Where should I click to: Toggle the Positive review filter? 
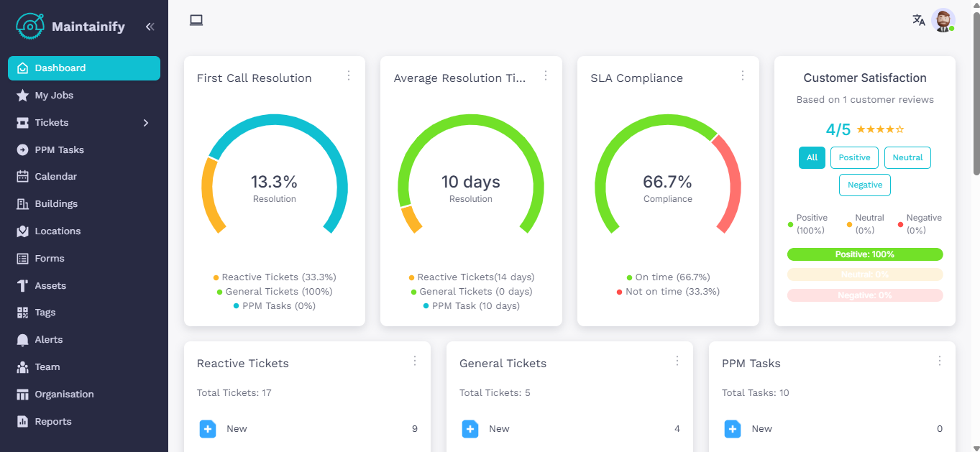tap(854, 158)
